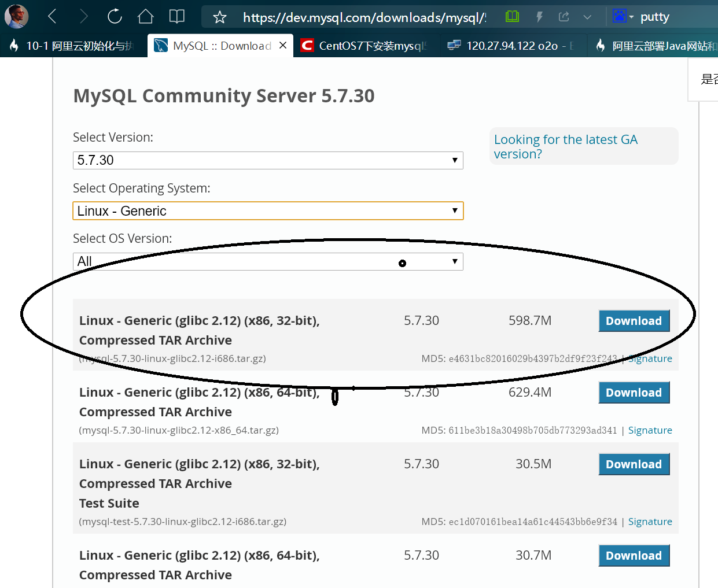This screenshot has height=588, width=718.
Task: Go forward to next page
Action: coord(84,17)
